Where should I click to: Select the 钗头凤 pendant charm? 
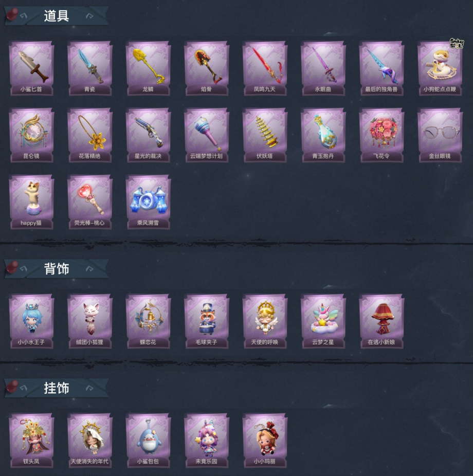[x=31, y=441]
